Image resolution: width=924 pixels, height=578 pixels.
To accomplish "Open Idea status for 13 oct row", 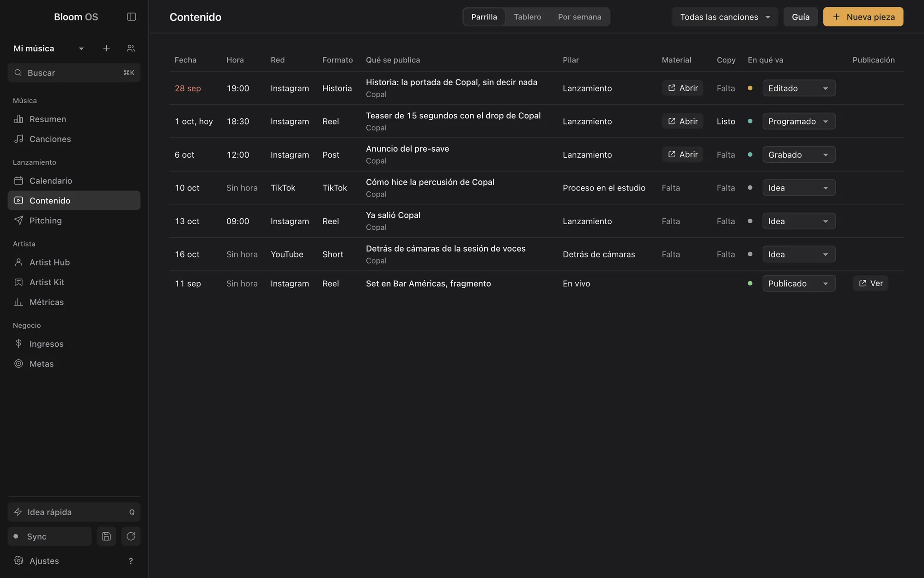I will [x=799, y=221].
